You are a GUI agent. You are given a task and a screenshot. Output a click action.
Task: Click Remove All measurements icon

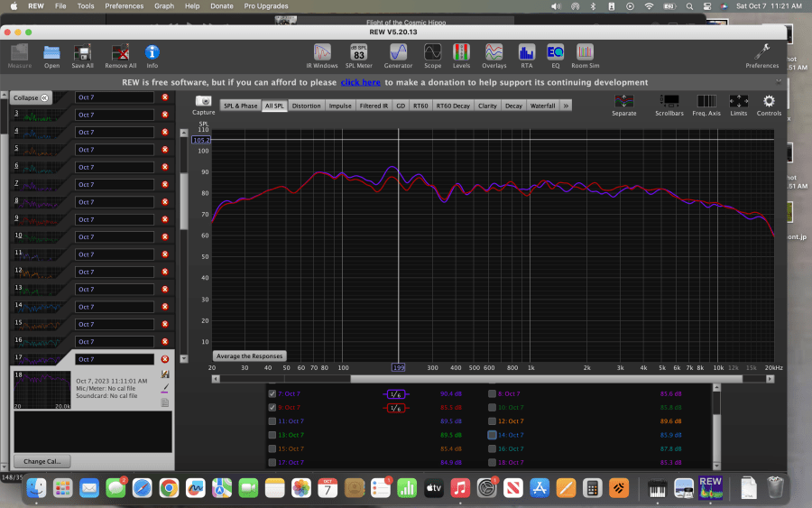coord(121,56)
